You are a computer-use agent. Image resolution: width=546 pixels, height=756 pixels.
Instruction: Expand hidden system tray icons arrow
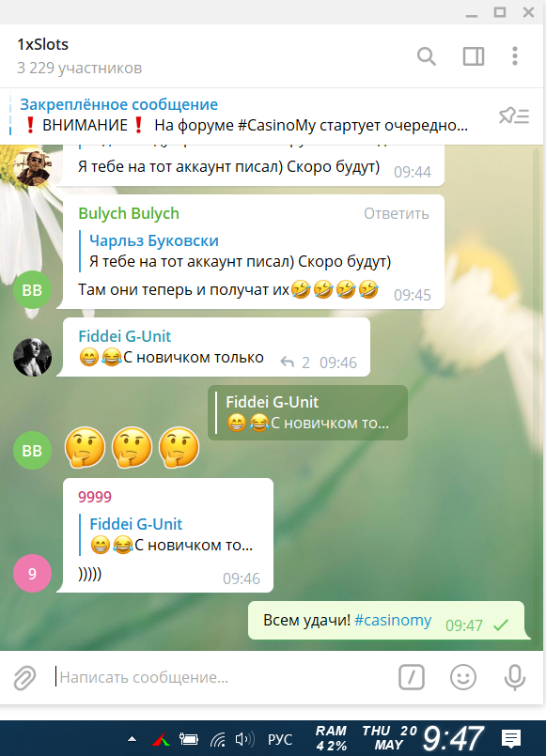[x=132, y=739]
